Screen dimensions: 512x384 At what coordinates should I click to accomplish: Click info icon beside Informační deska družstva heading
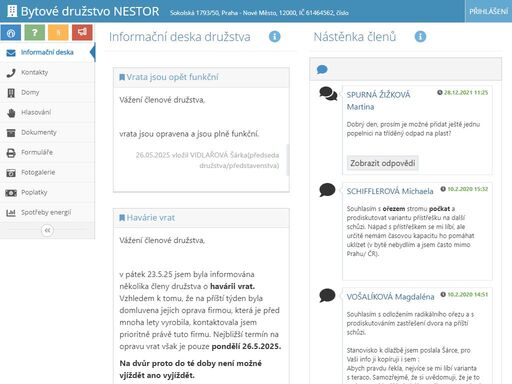click(x=275, y=36)
